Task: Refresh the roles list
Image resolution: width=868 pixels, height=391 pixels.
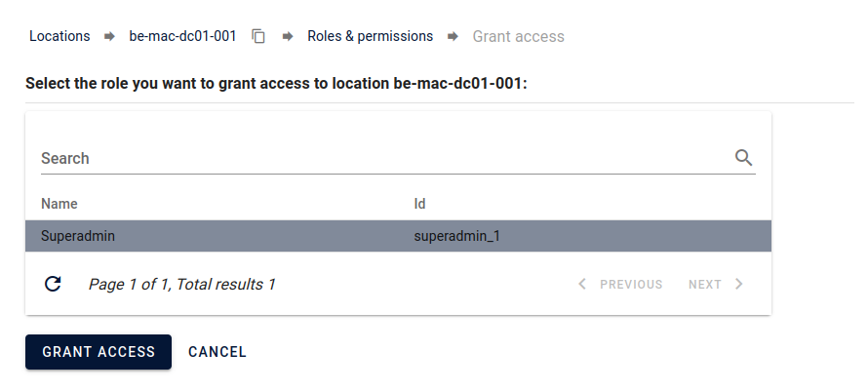Action: pos(53,284)
